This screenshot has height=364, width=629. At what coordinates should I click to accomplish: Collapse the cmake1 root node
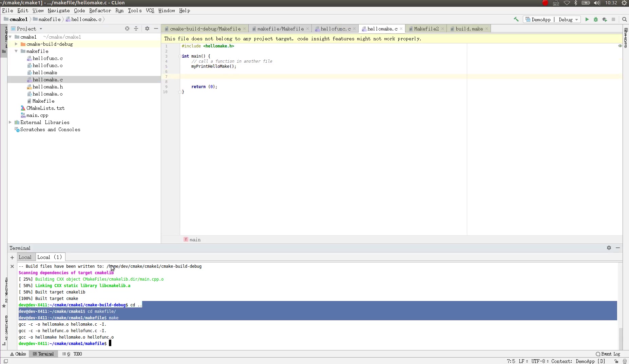[10, 37]
